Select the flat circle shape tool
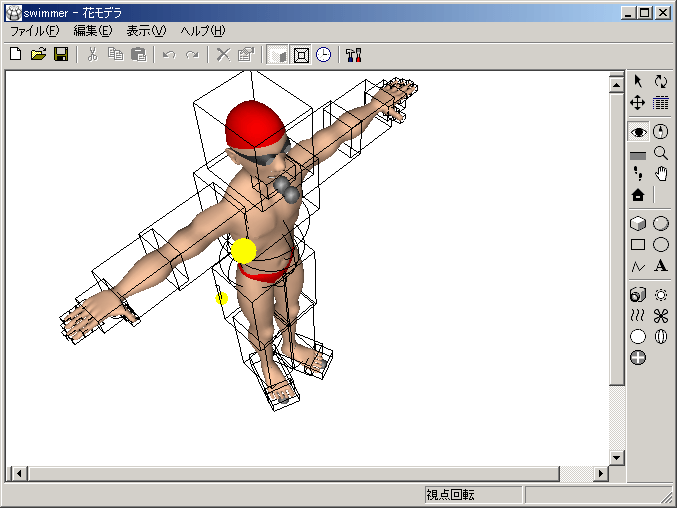This screenshot has height=508, width=677. coord(661,245)
